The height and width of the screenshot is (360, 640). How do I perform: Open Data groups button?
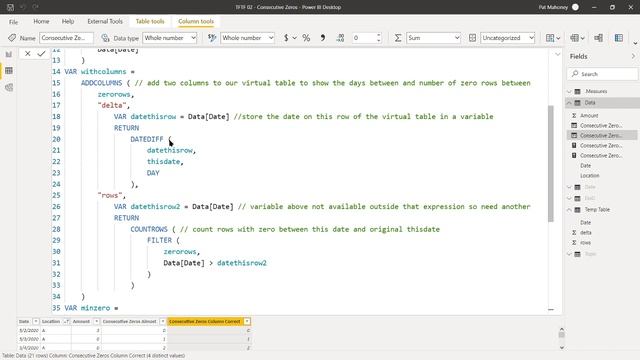point(577,38)
